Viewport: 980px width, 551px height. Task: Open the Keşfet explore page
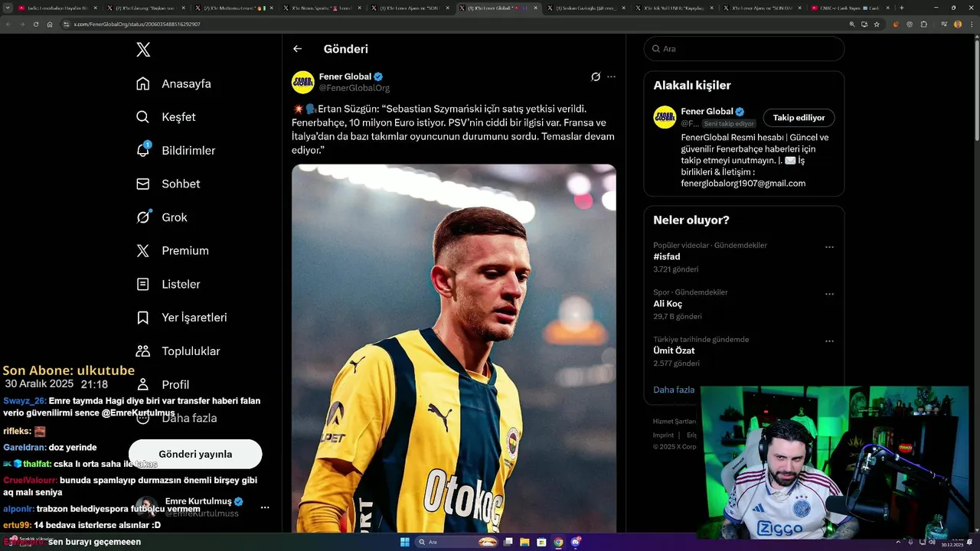[x=166, y=117]
